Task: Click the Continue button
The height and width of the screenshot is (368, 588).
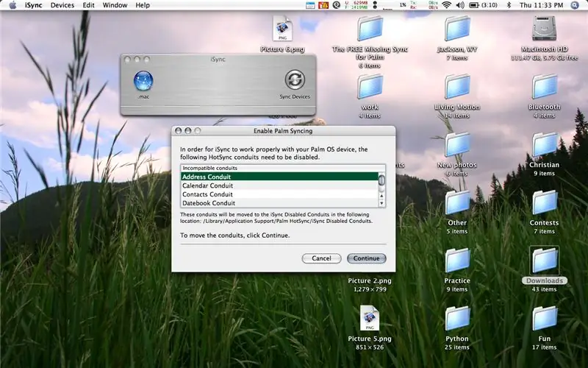Action: pos(366,258)
